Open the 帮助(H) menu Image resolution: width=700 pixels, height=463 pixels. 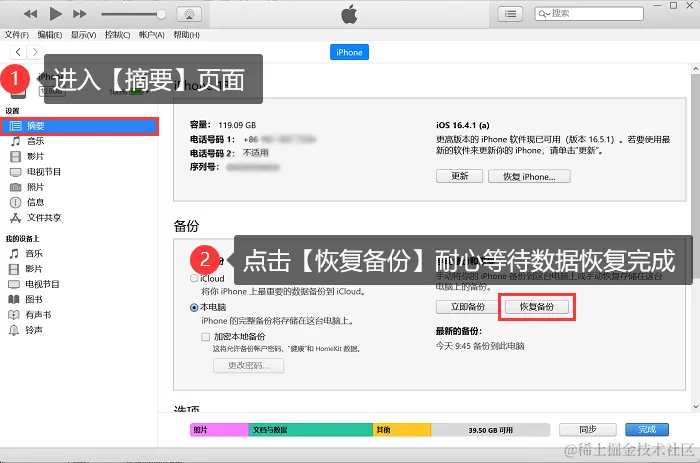point(186,35)
